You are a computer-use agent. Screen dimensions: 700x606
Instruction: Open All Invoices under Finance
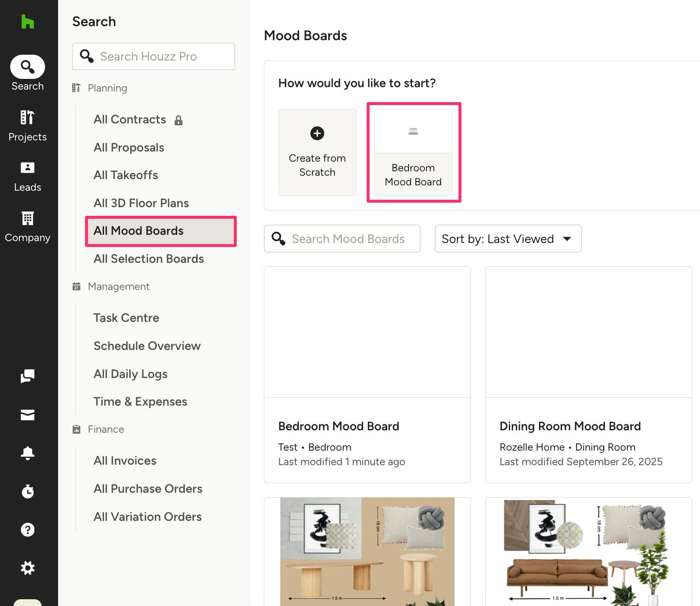click(125, 461)
